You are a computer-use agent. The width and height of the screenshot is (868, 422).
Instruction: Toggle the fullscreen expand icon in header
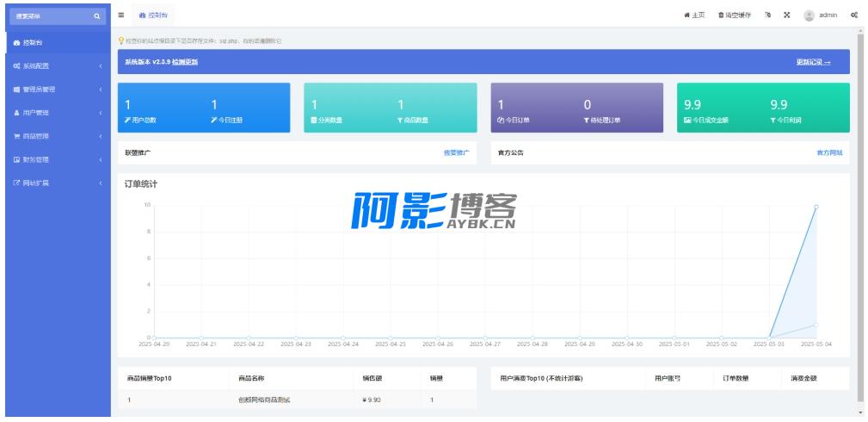(x=786, y=16)
